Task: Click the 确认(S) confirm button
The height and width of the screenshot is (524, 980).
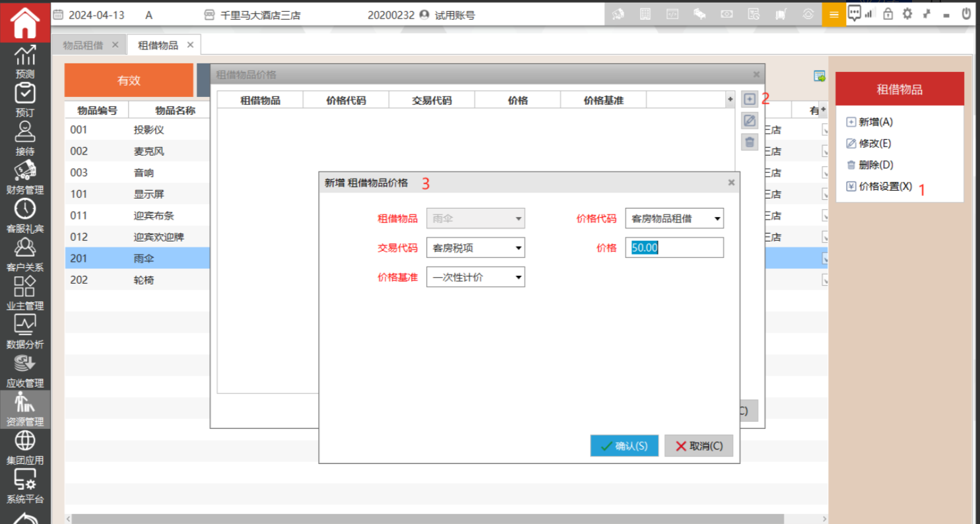Action: coord(624,446)
